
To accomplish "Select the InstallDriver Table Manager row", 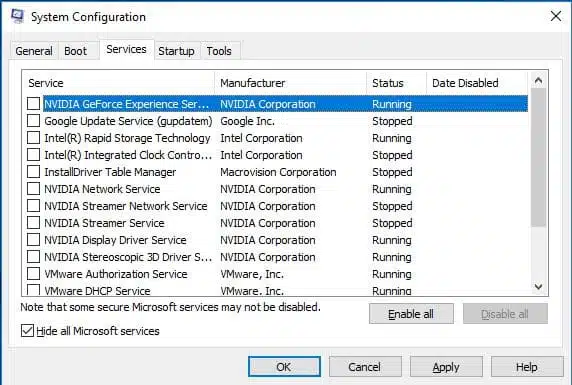I will point(277,172).
